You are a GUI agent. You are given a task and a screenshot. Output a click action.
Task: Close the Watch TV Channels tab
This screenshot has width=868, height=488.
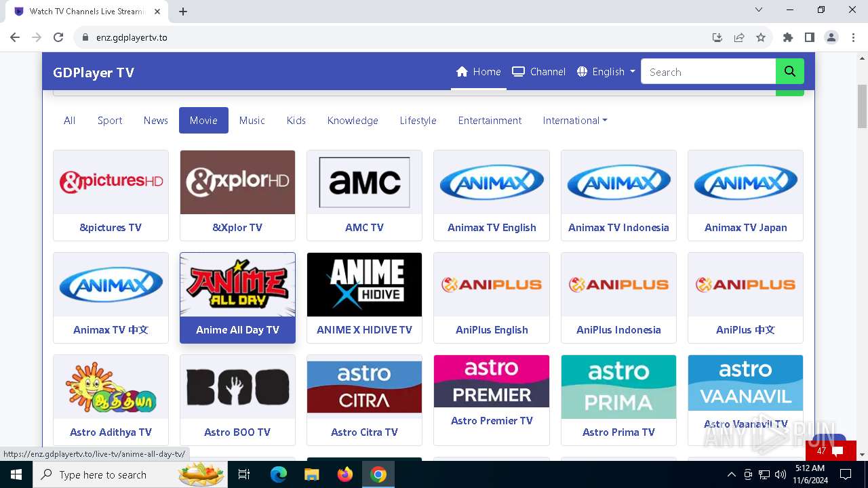tap(157, 11)
